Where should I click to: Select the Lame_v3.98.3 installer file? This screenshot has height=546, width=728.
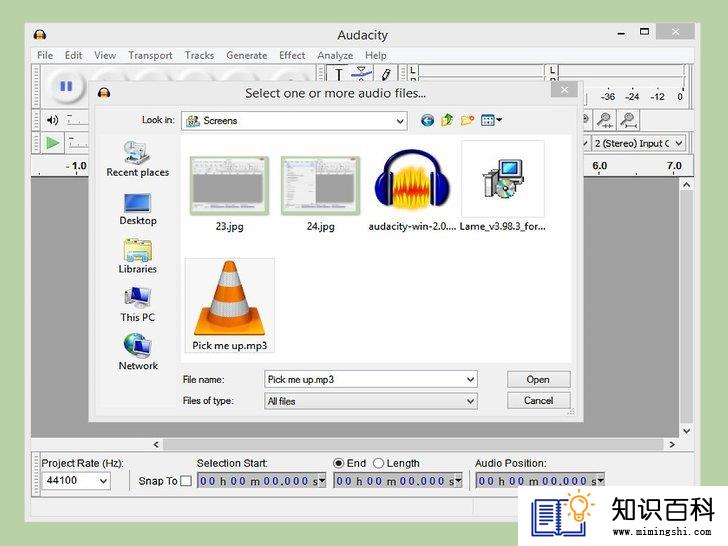click(503, 187)
